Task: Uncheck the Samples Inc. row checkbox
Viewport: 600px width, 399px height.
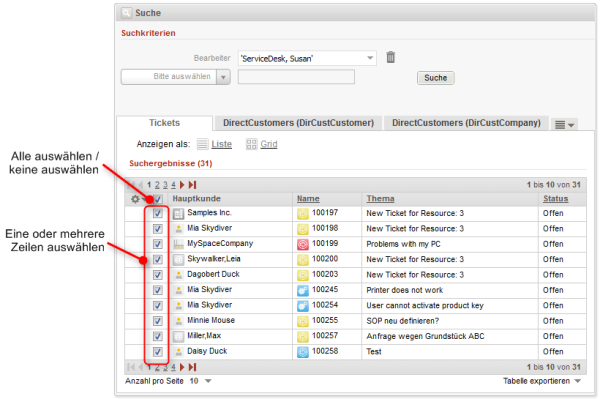Action: (x=158, y=213)
